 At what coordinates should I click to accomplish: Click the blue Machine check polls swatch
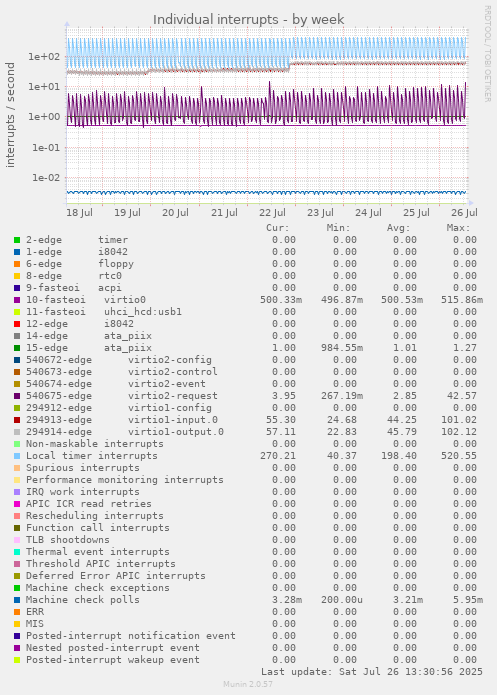point(17,600)
